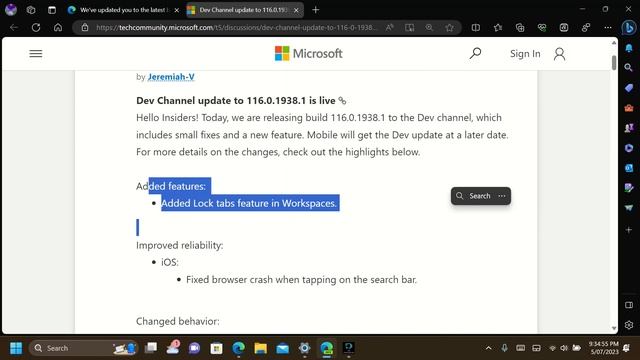This screenshot has width=640, height=360.
Task: Add this page to favorites star
Action: click(x=449, y=27)
